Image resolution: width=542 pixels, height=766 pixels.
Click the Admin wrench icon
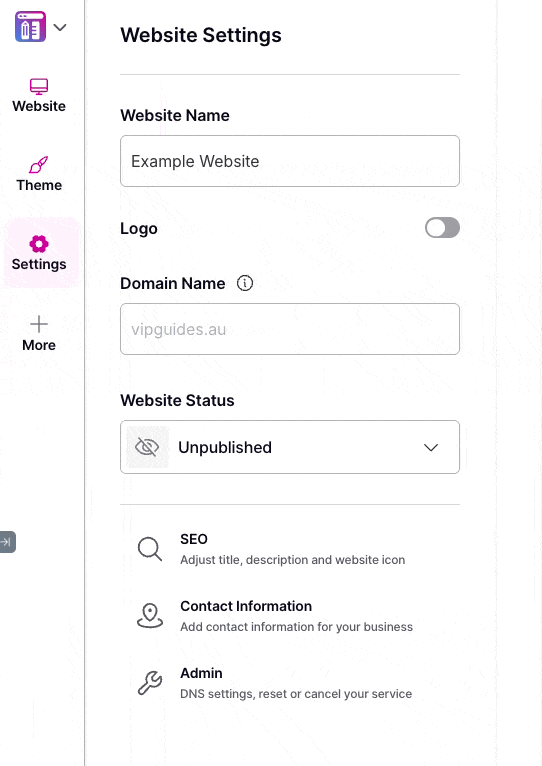tap(150, 683)
